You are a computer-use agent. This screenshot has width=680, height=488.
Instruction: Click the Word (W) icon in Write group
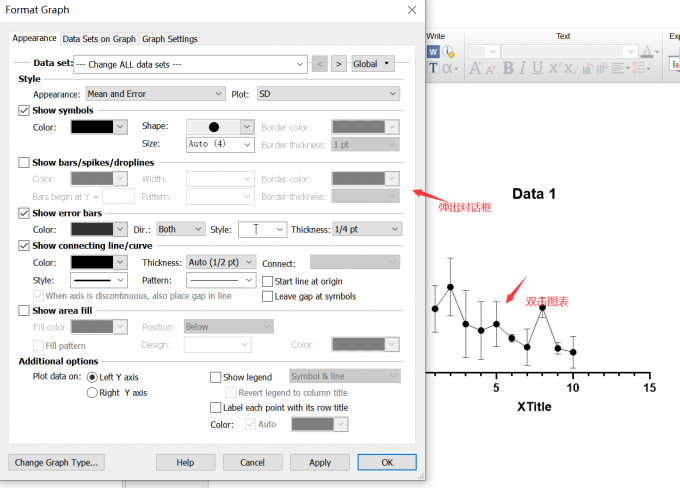pyautogui.click(x=434, y=51)
